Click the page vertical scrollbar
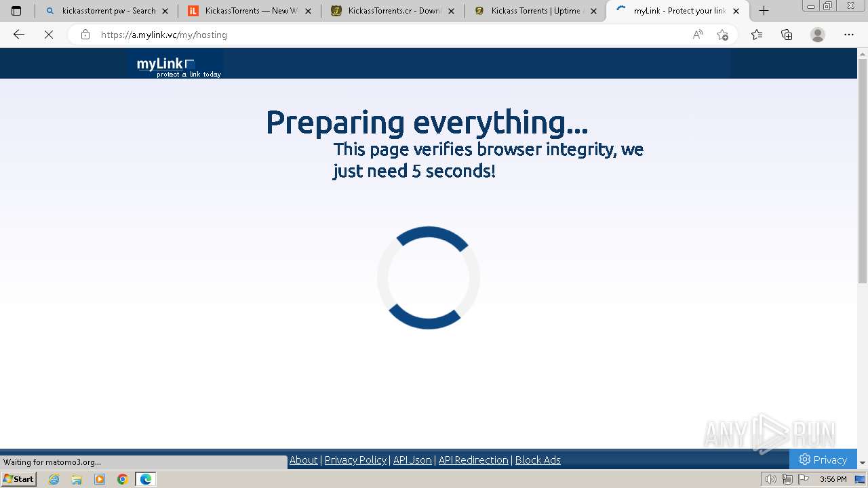Viewport: 868px width, 488px height. point(863,171)
